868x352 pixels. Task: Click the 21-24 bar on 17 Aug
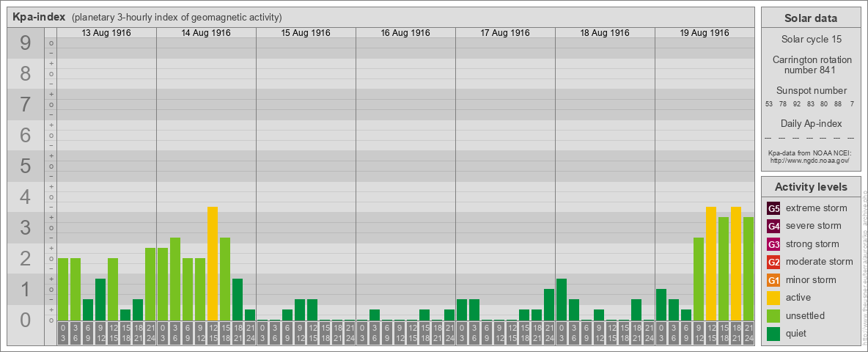click(x=549, y=305)
